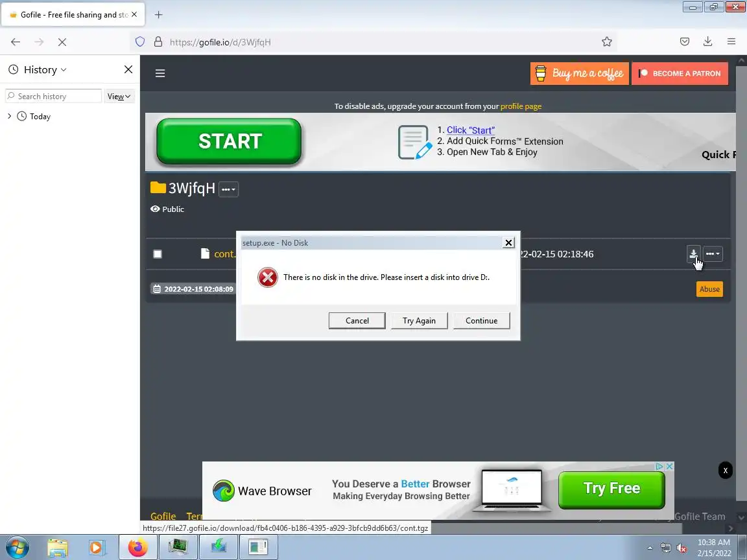
Task: Click Continue in the dialog
Action: (481, 320)
